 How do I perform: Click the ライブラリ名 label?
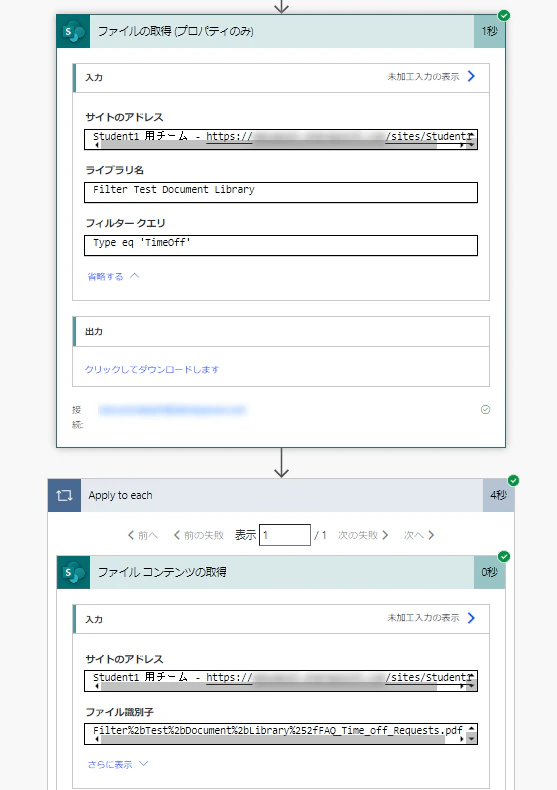pos(114,170)
